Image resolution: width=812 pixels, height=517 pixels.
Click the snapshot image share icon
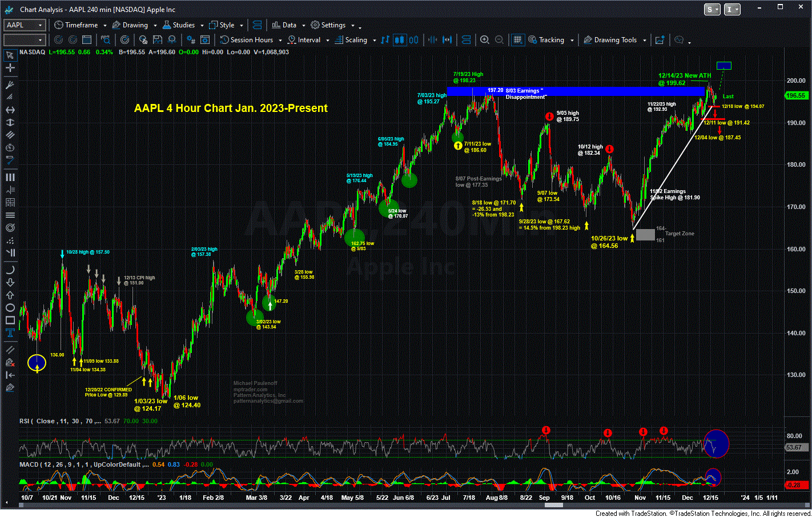coord(660,40)
